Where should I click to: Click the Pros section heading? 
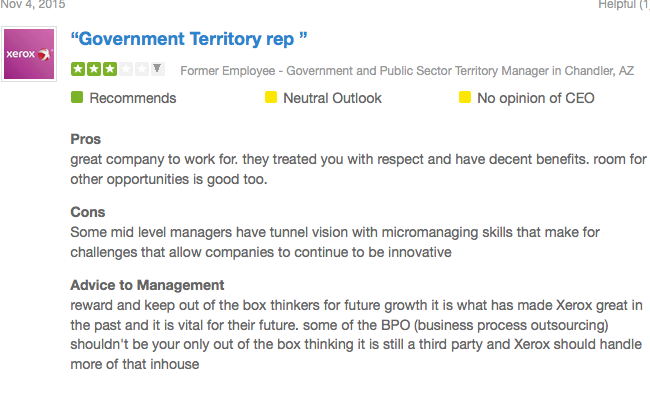85,139
